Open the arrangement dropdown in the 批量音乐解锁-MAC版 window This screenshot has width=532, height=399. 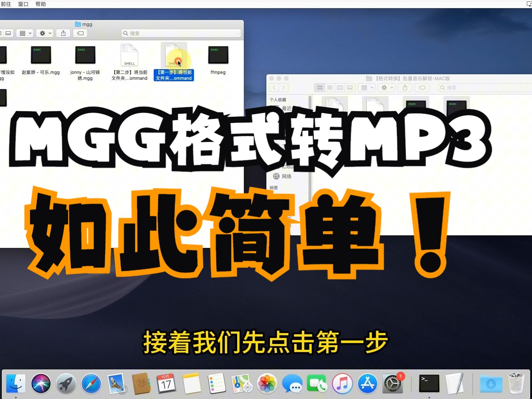366,88
